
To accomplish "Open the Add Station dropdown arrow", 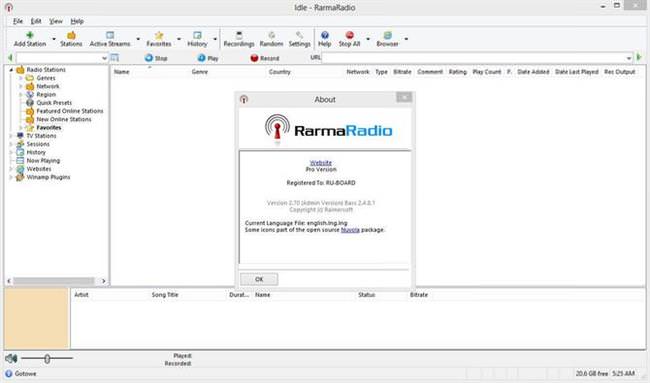I will point(54,39).
